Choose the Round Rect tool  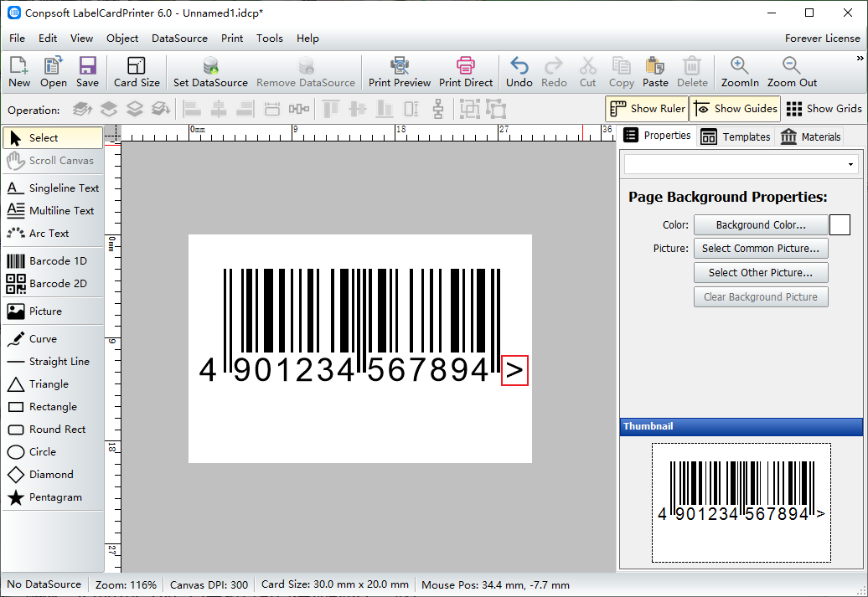pos(53,430)
